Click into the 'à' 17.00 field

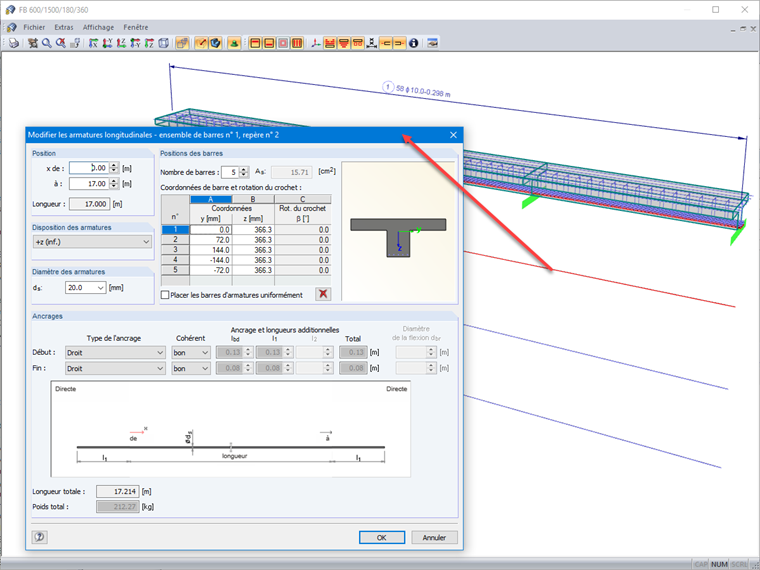pos(89,184)
